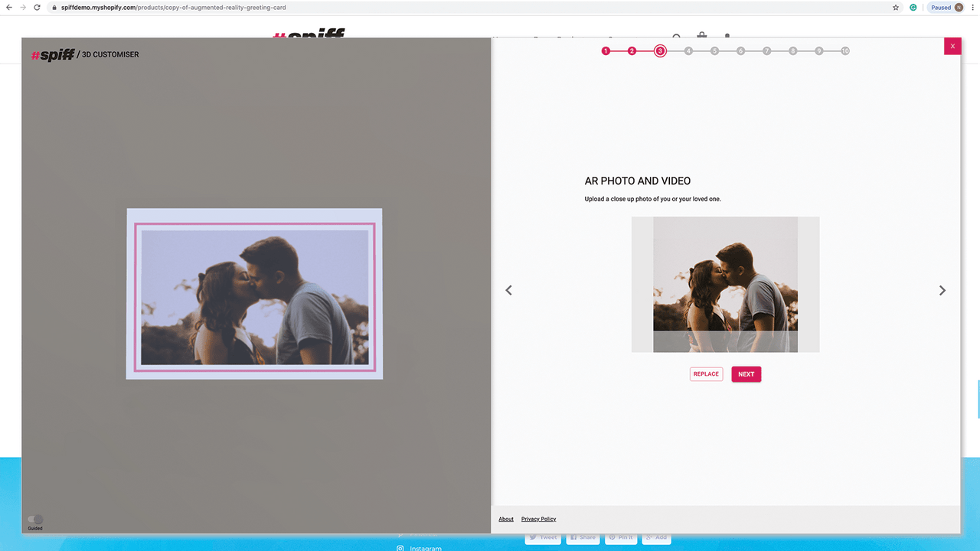The image size is (980, 551).
Task: Close the 3D customiser with the X
Action: point(952,46)
